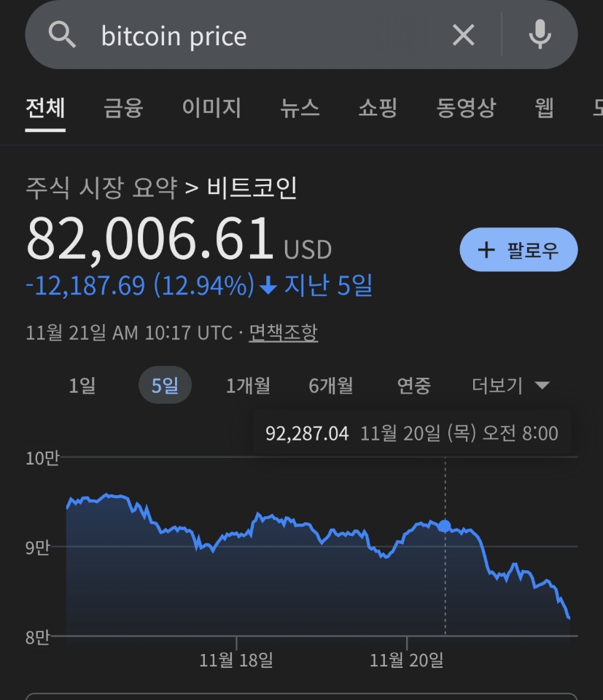This screenshot has width=603, height=700.
Task: Clear the search query with X icon
Action: click(463, 34)
